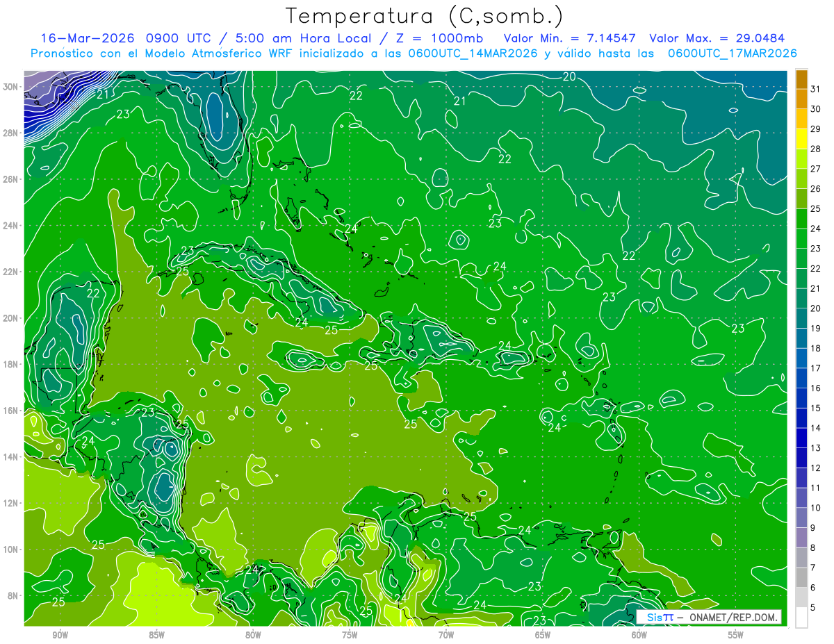Click the "10N" latitude axis label
Image resolution: width=834 pixels, height=644 pixels.
pos(11,550)
